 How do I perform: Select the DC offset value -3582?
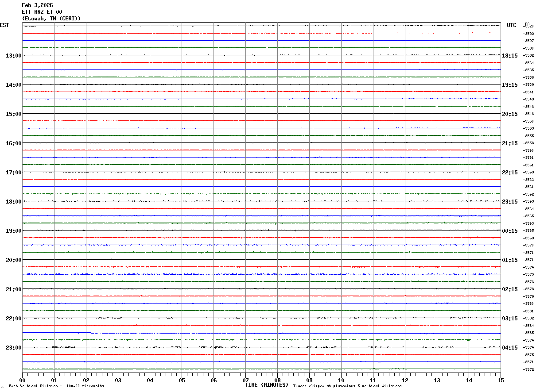(528, 318)
